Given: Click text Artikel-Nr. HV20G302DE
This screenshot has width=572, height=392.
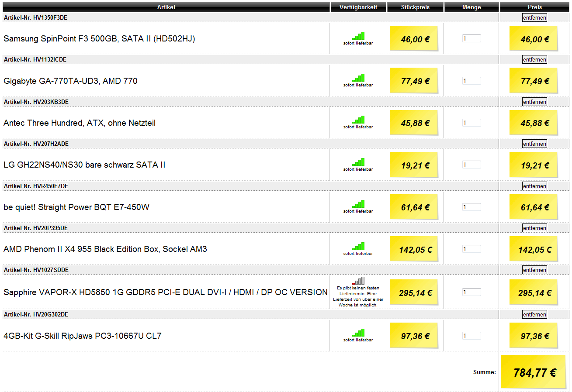Looking at the screenshot, I should [x=36, y=314].
